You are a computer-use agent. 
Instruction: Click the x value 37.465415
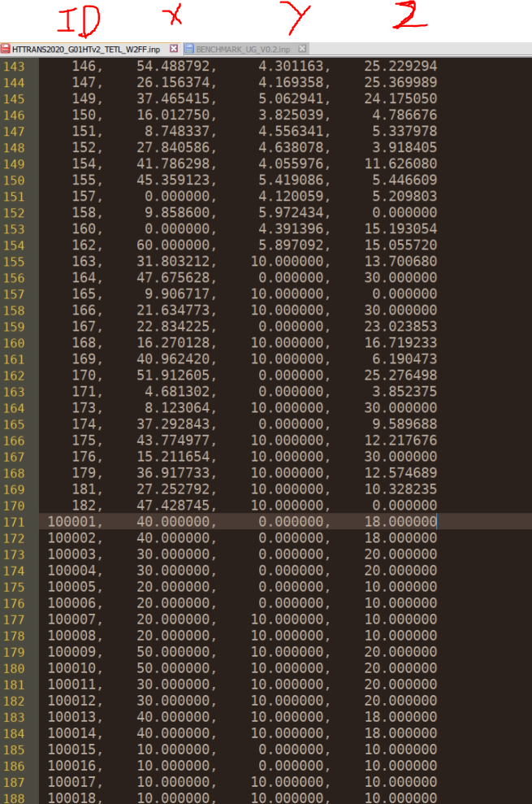coord(173,98)
